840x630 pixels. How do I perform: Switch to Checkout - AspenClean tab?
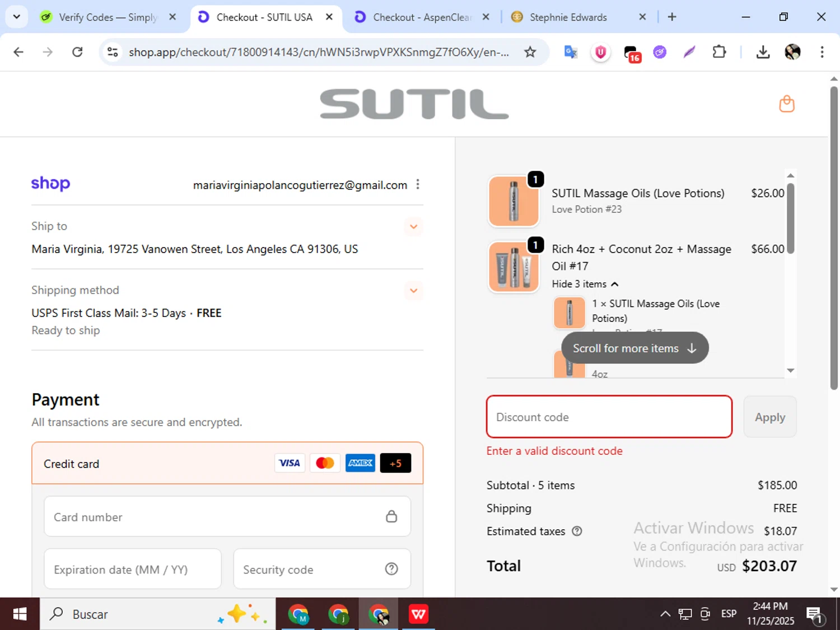coord(423,17)
